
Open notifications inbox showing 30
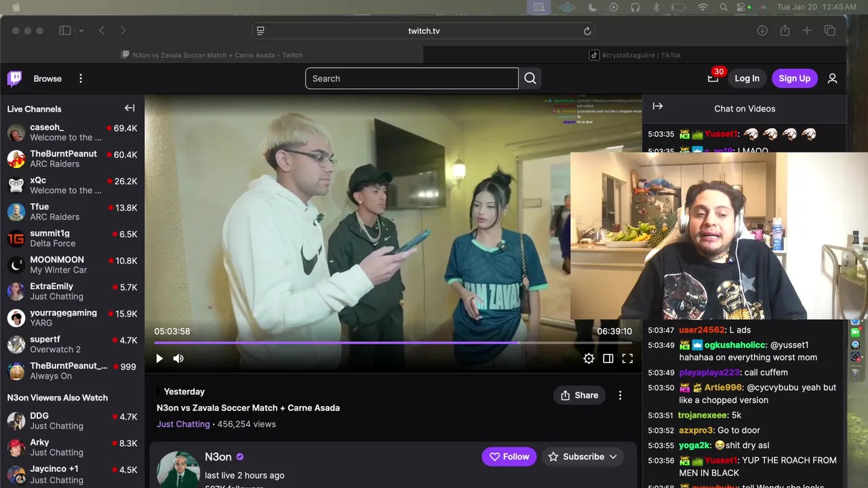click(x=713, y=79)
